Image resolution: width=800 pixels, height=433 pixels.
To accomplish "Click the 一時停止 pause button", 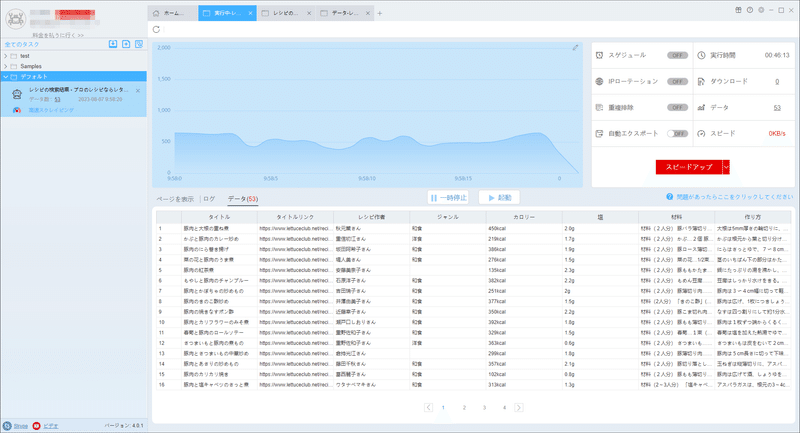I will (448, 197).
